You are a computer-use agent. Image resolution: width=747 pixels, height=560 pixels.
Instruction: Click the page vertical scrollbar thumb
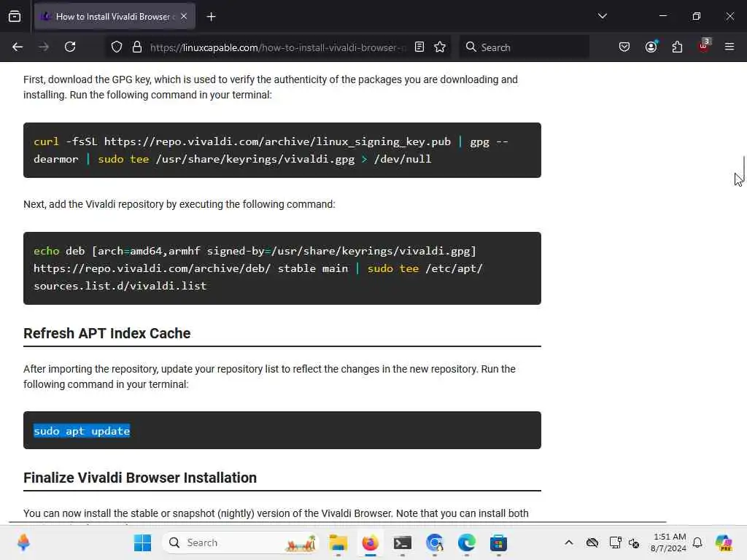[743, 168]
